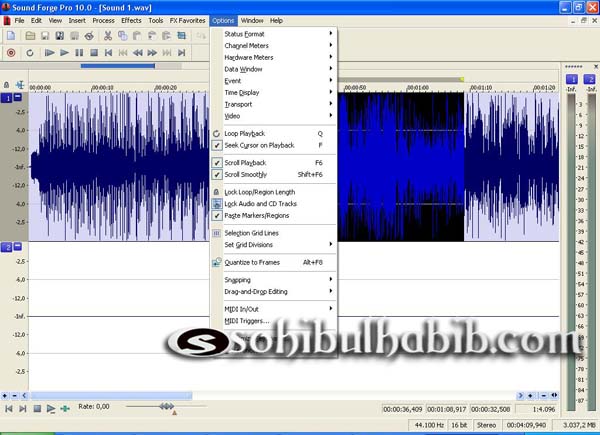Screen dimensions: 600x435
Task: Click the horizontal scrollbar thumb under waveform
Action: 111,396
